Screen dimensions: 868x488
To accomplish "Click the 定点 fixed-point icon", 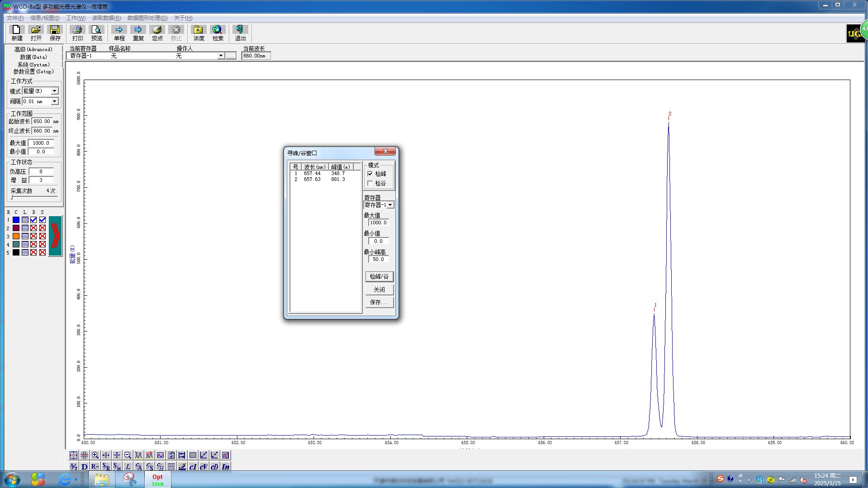I will [x=157, y=33].
